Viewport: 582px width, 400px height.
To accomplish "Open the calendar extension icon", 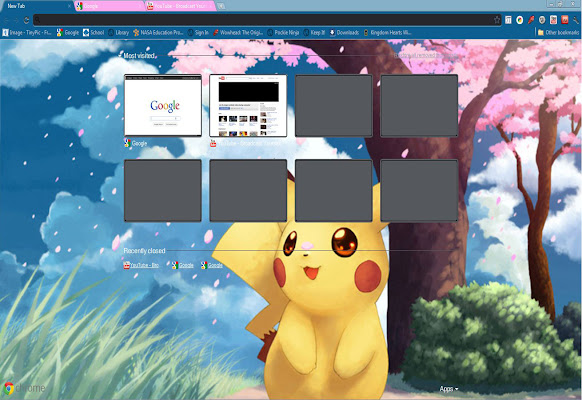I will [x=508, y=20].
